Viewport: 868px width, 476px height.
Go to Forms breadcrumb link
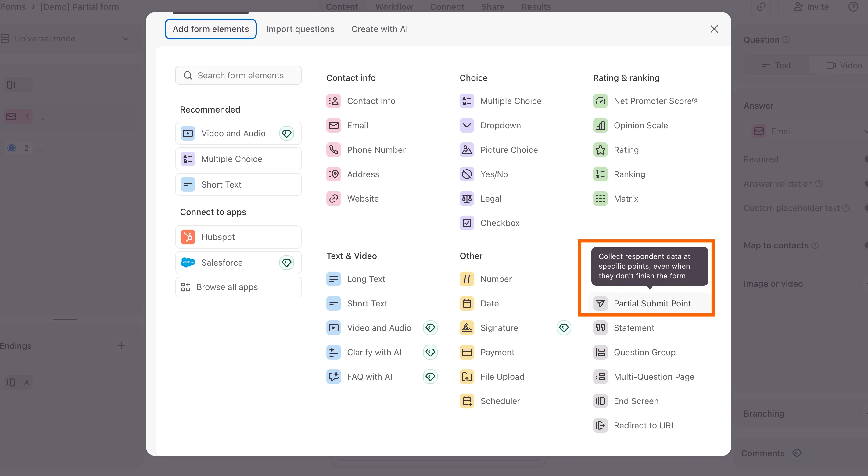[x=13, y=6]
